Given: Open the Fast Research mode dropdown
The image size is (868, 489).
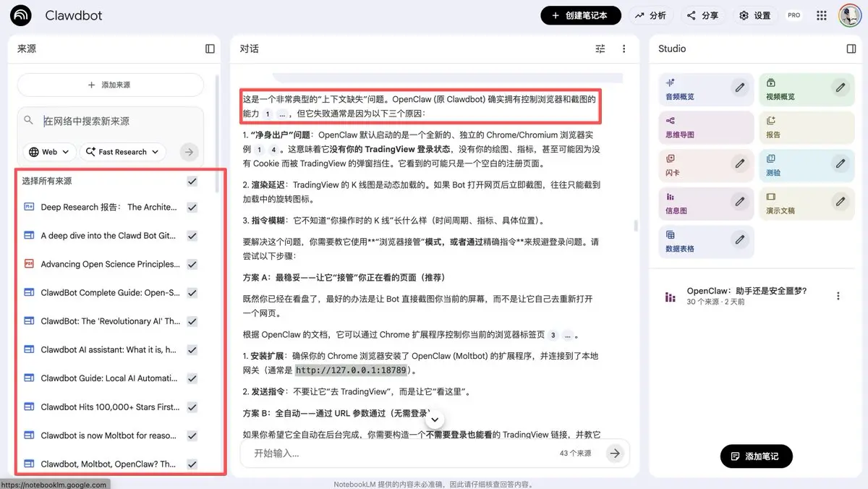Looking at the screenshot, I should point(122,152).
